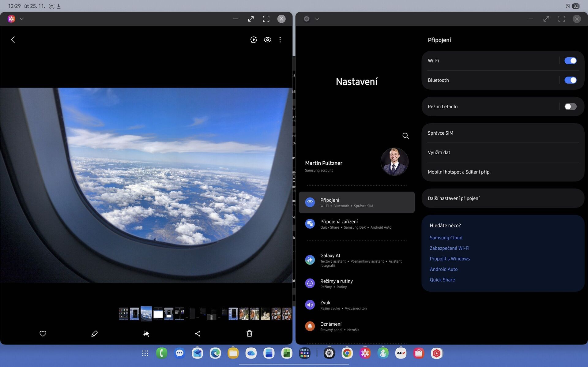Open the pencil edit tool
This screenshot has height=367, width=588.
[94, 334]
